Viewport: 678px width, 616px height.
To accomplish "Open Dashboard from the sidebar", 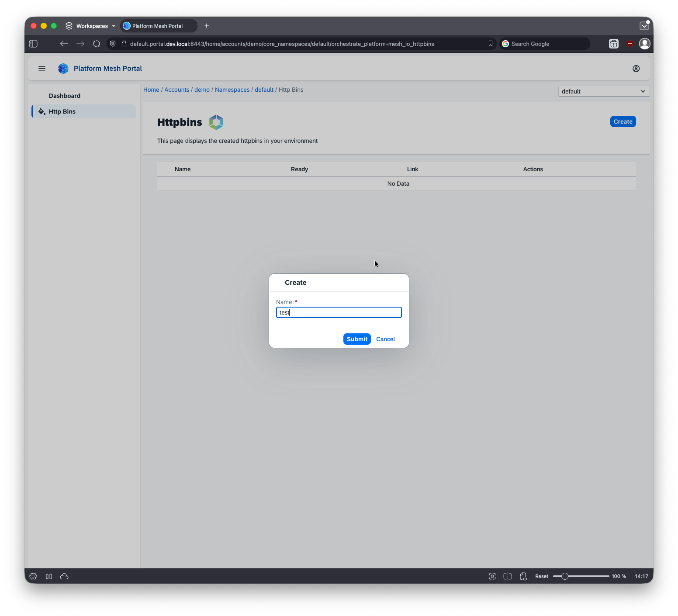I will [x=65, y=96].
